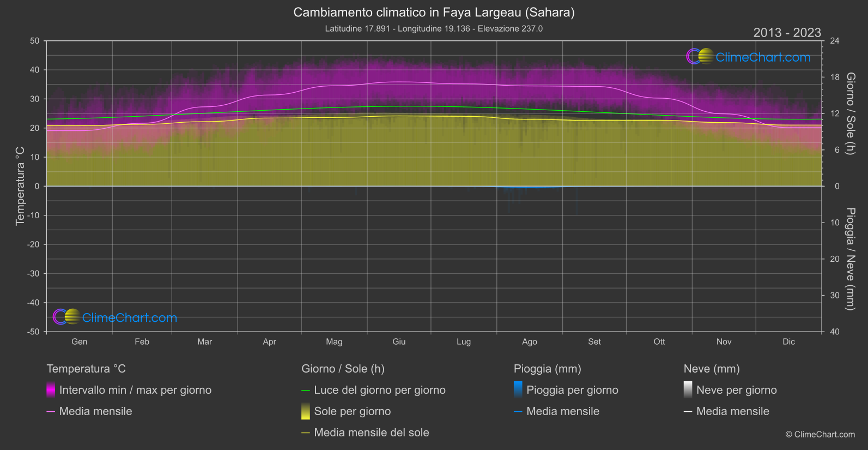Click the '© ClimeChart.com' copyright text

pos(820,434)
